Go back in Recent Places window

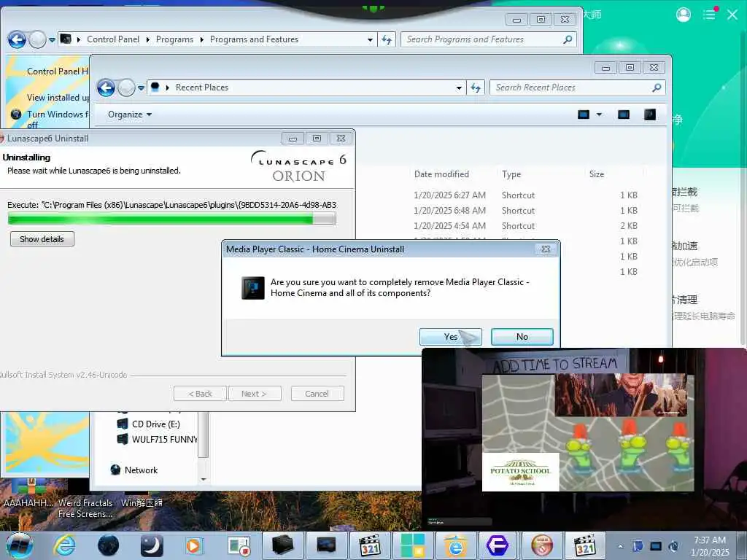[106, 87]
